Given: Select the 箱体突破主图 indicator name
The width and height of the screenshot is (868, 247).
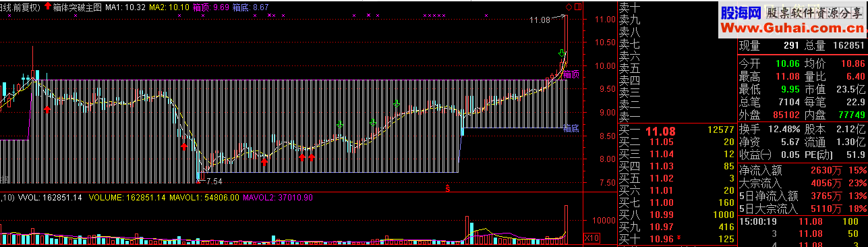Looking at the screenshot, I should 77,7.
